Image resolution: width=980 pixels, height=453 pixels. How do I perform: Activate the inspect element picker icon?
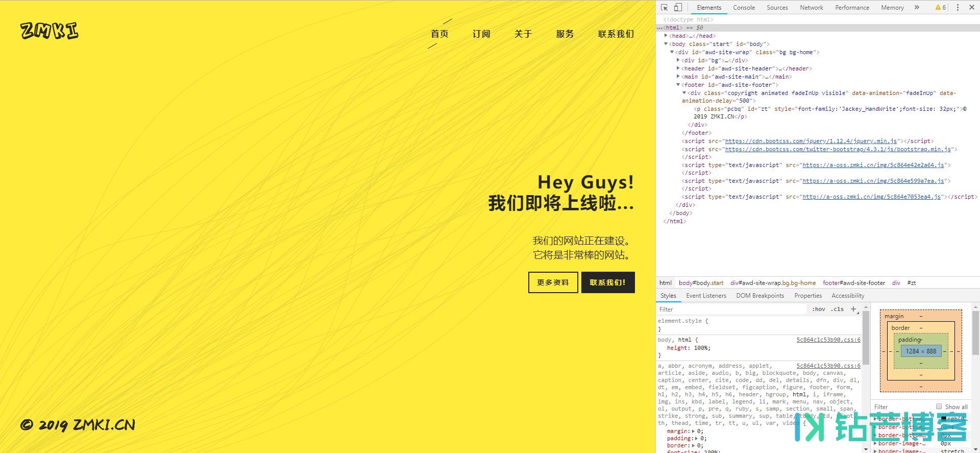coord(664,7)
